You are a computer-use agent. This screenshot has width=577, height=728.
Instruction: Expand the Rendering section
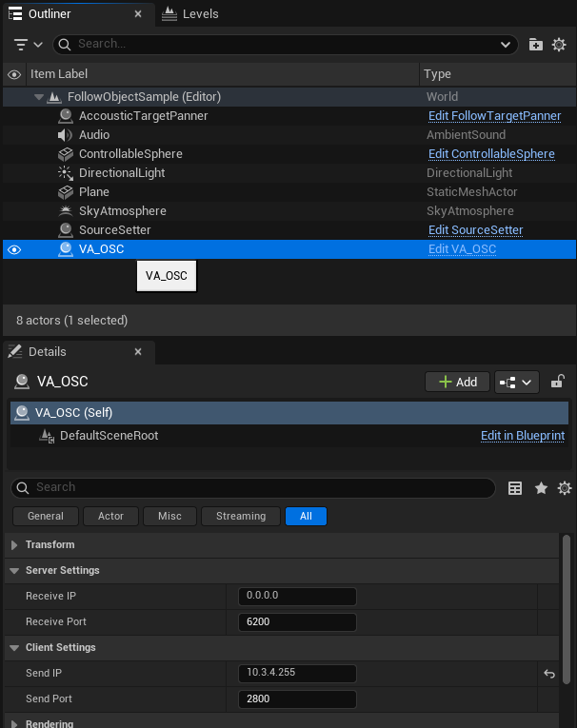point(14,723)
